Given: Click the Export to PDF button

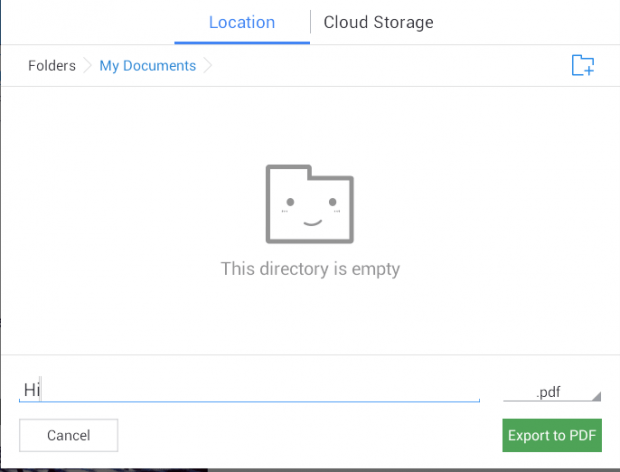Looking at the screenshot, I should pyautogui.click(x=552, y=435).
